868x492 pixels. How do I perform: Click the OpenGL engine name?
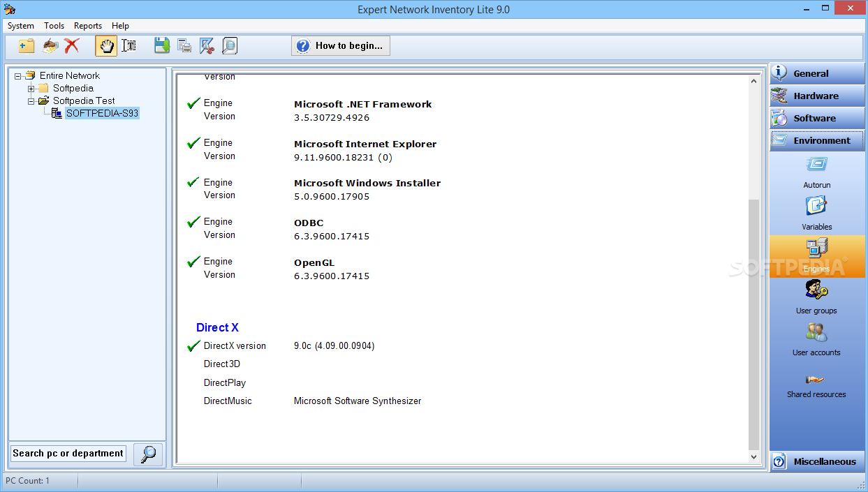tap(314, 262)
